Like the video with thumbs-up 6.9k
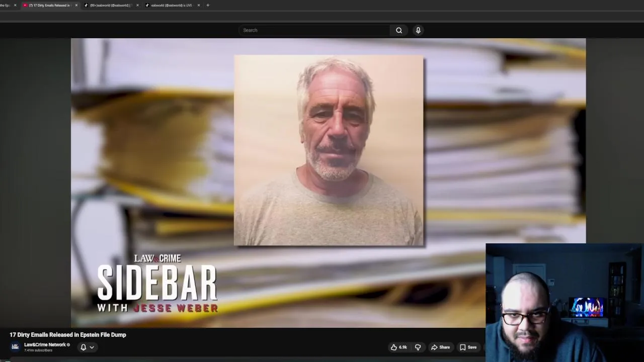This screenshot has height=362, width=644. tap(399, 347)
